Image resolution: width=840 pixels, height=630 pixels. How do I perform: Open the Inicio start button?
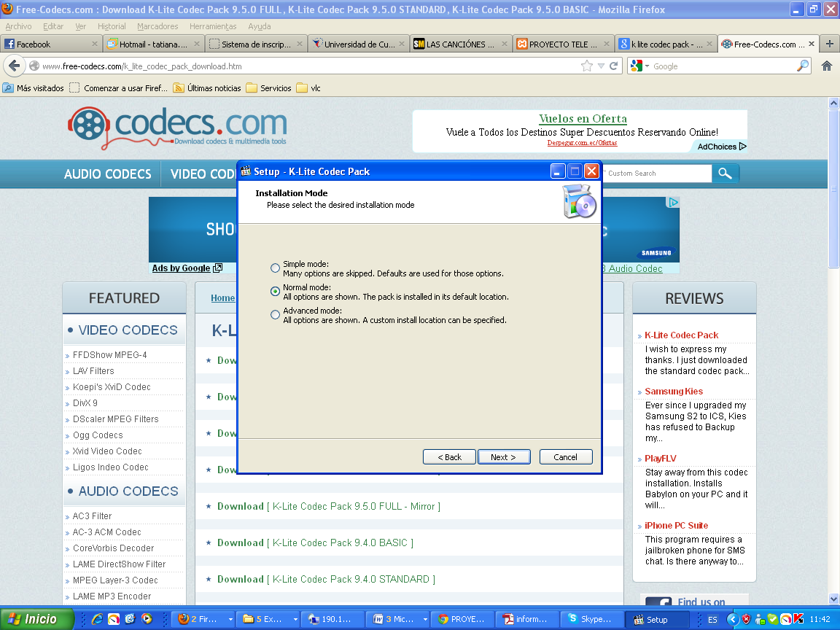coord(36,619)
